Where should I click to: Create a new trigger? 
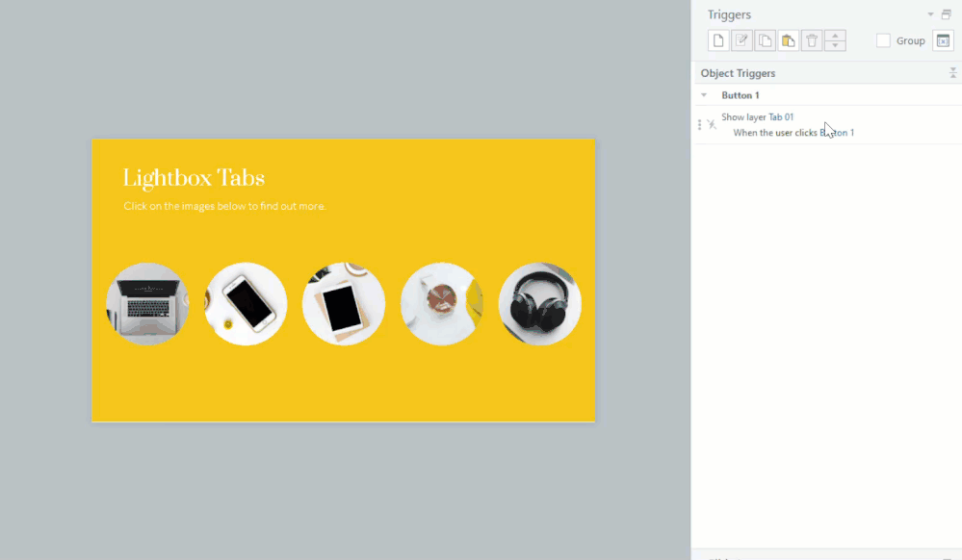point(717,40)
